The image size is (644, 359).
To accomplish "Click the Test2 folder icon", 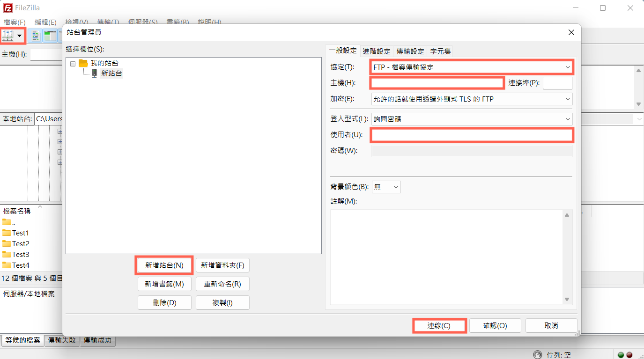I will (7, 243).
